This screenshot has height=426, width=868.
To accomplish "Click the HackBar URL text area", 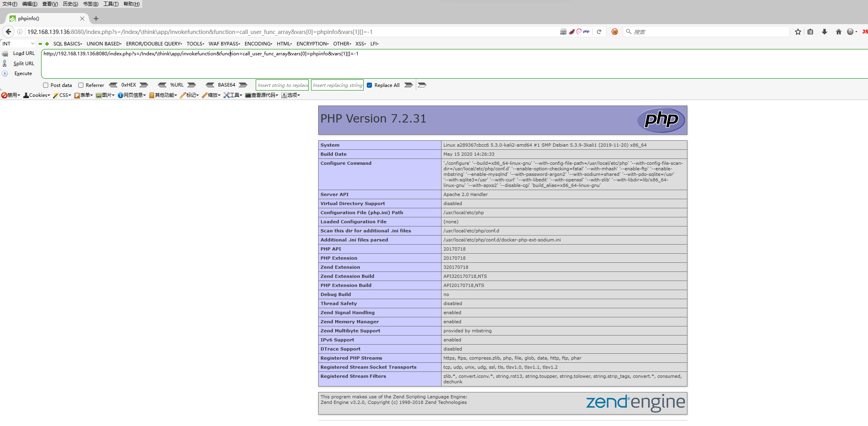I will coord(455,64).
